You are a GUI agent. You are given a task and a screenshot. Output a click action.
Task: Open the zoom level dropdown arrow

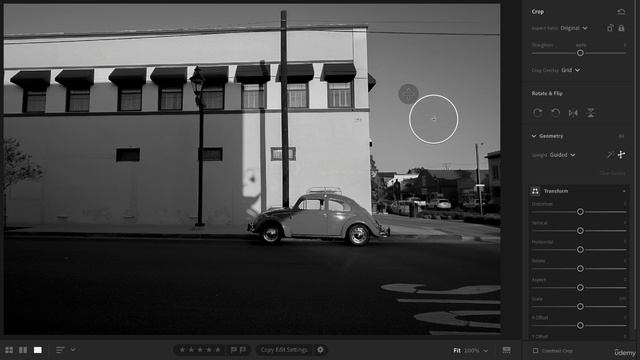point(486,351)
